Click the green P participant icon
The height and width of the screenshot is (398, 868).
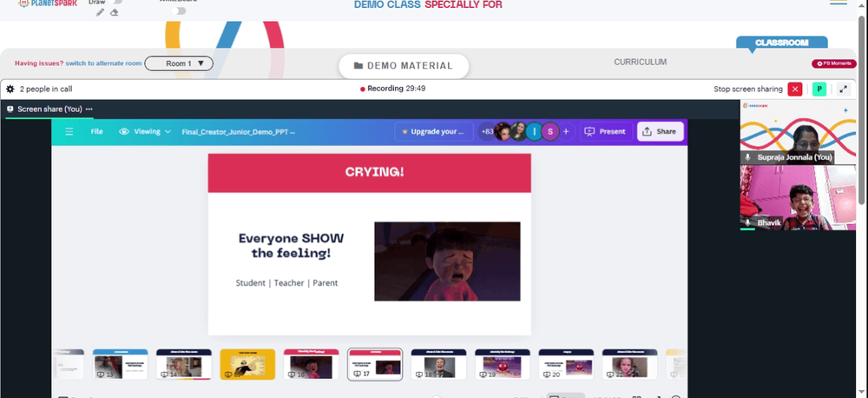819,90
